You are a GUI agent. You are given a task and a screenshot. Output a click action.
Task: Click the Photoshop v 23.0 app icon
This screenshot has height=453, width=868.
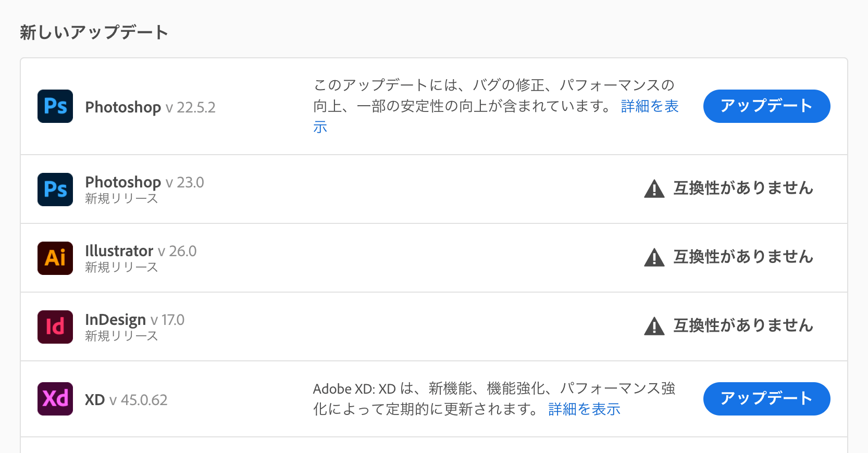pyautogui.click(x=55, y=190)
